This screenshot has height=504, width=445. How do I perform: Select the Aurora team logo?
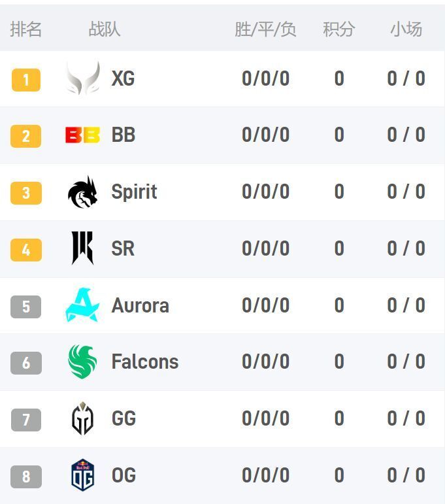tap(83, 305)
